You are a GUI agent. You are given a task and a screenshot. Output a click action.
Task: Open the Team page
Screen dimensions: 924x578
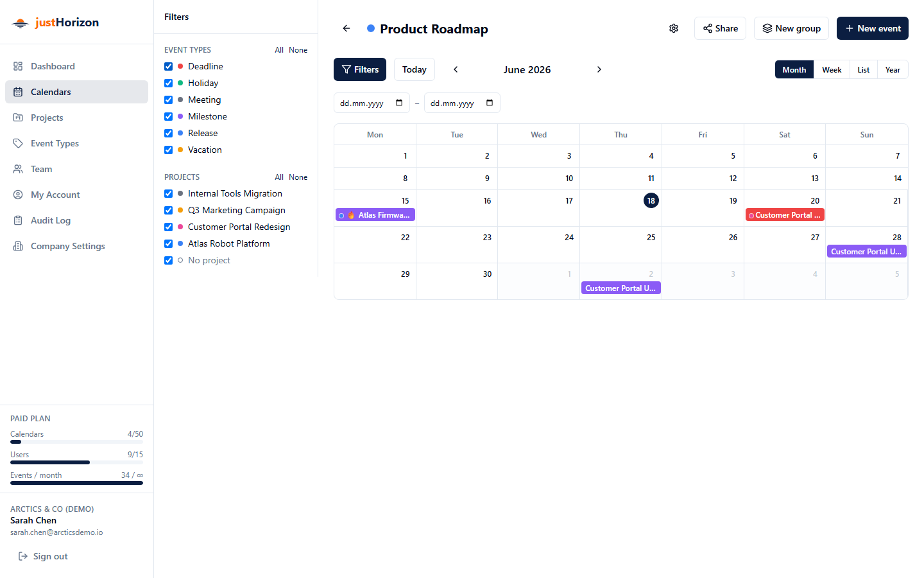pyautogui.click(x=76, y=169)
